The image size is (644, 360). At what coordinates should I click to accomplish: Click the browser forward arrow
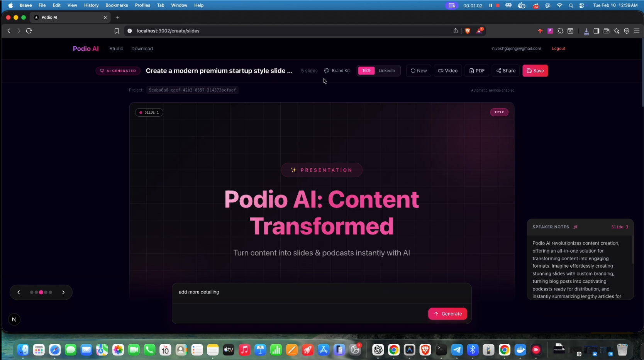(x=19, y=31)
